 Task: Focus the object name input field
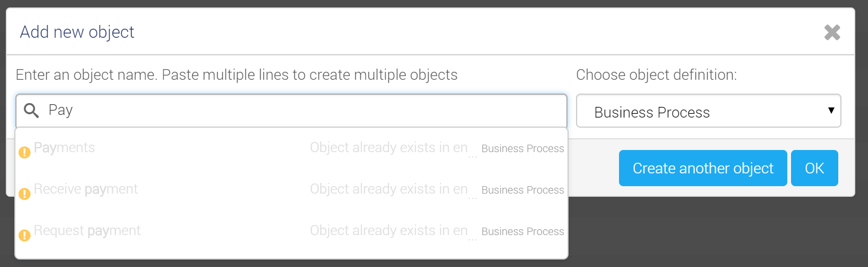pos(291,111)
